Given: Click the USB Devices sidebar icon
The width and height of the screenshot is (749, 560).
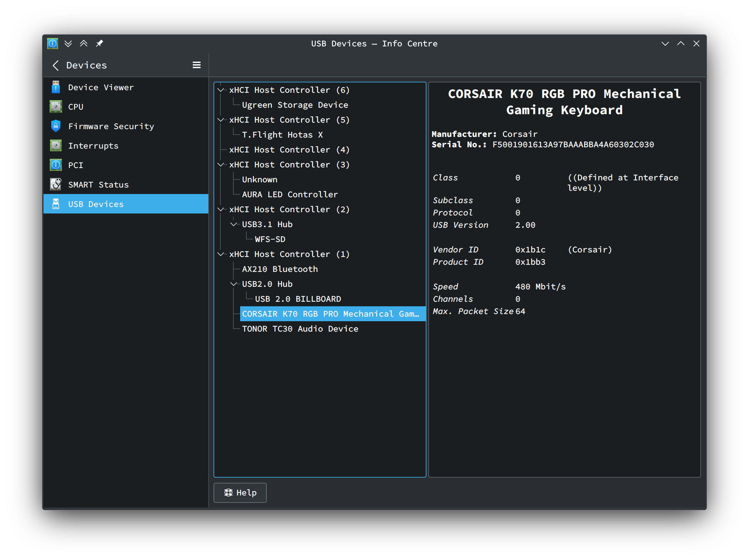Looking at the screenshot, I should pyautogui.click(x=56, y=204).
